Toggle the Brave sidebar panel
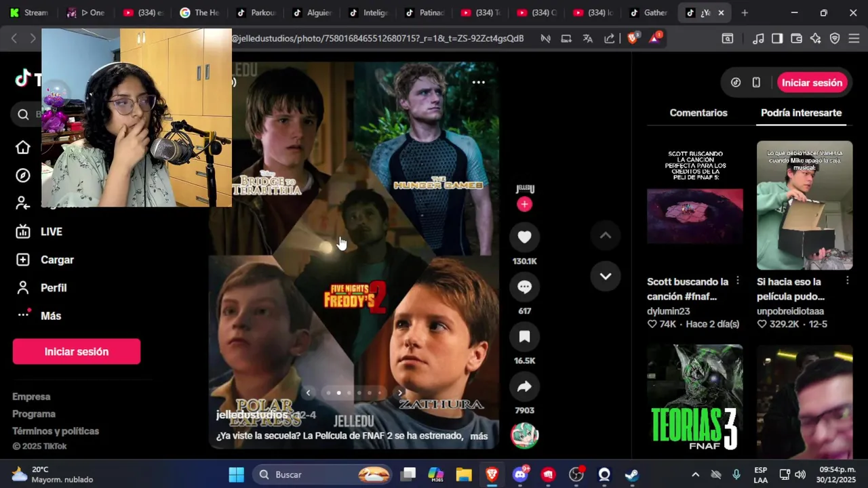The image size is (868, 488). 777,39
